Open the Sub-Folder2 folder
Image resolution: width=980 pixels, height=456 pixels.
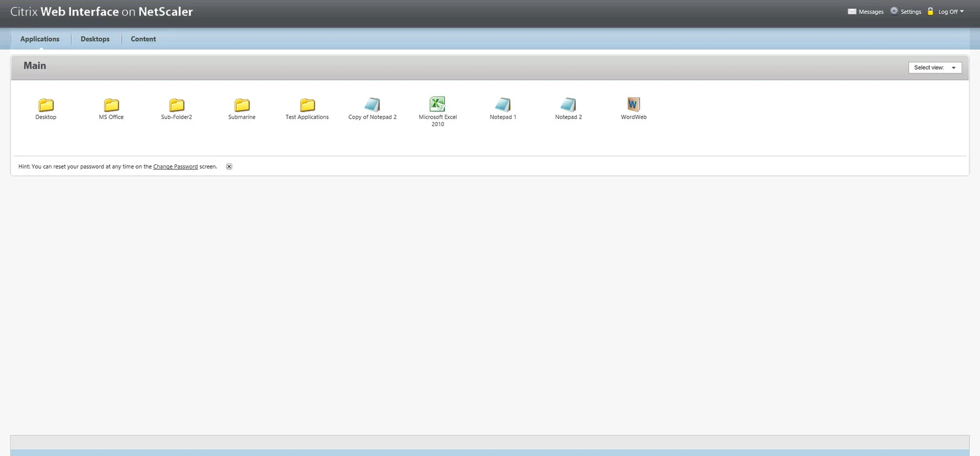[177, 105]
